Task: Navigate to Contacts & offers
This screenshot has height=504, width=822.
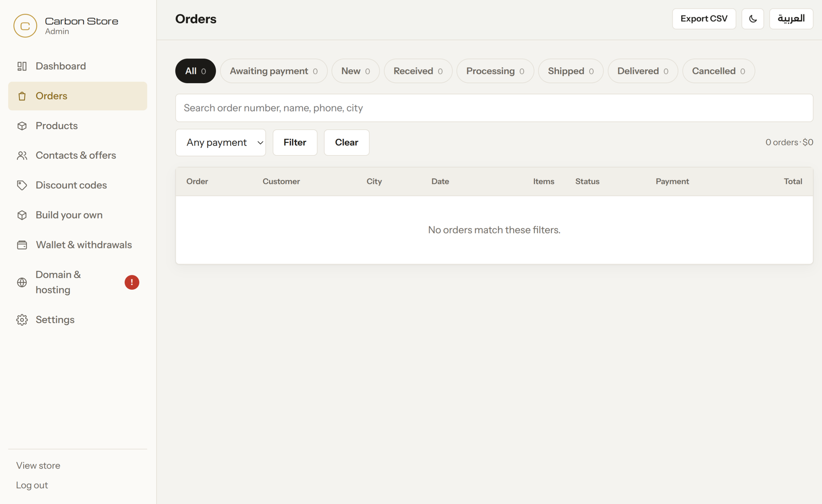Action: (78, 156)
